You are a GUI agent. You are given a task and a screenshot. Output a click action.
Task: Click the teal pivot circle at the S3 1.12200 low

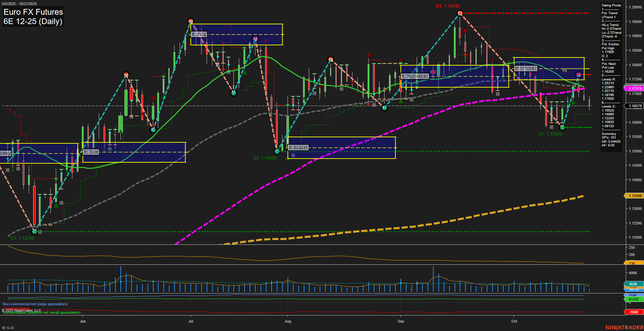click(x=34, y=232)
